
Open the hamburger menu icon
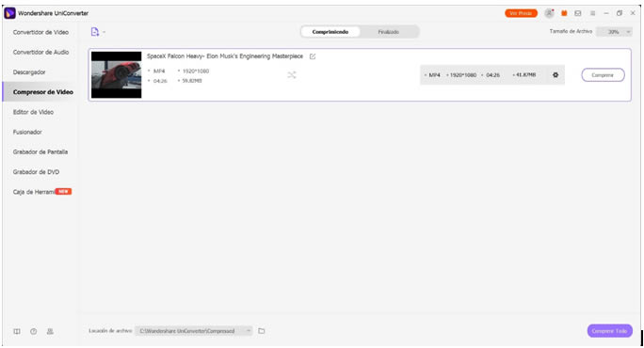tap(592, 13)
